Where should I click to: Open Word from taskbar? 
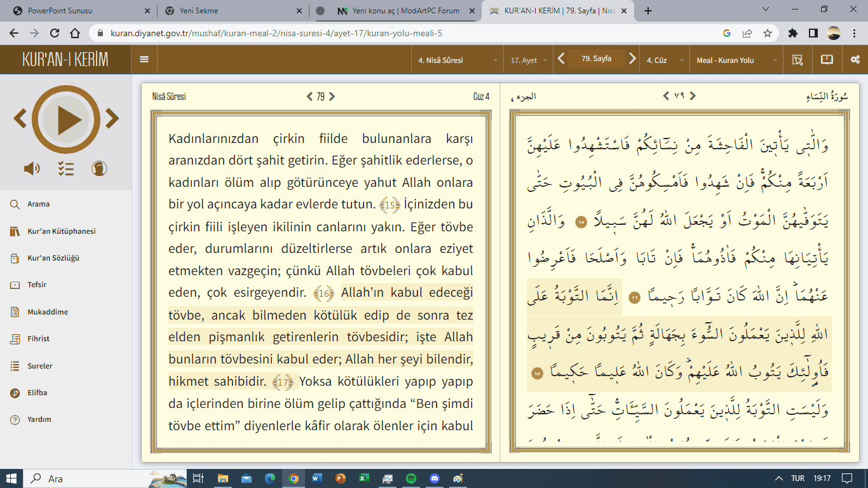(317, 478)
